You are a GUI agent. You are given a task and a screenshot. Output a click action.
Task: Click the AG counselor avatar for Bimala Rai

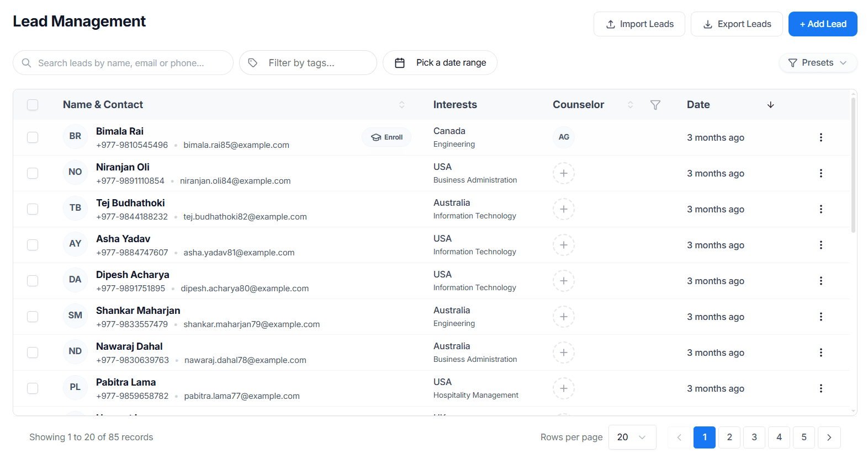[564, 137]
